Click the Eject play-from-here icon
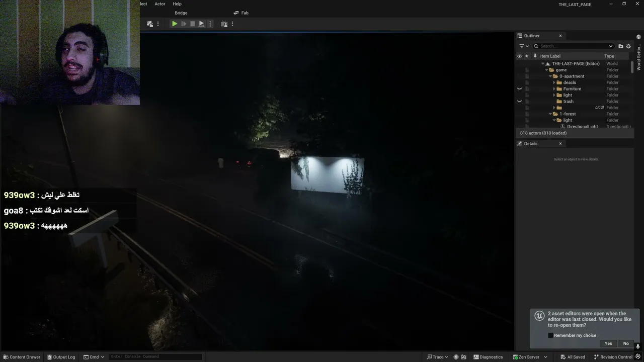Viewport: 644px width, 362px height. [x=201, y=24]
